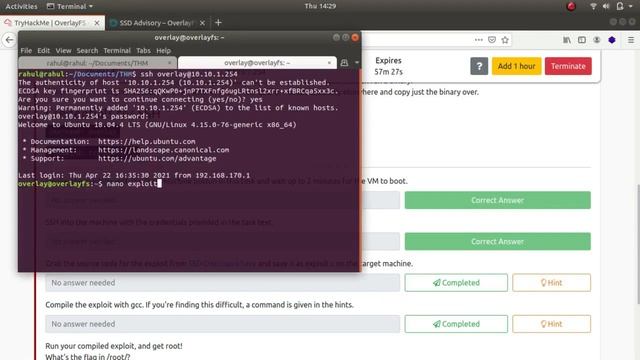Screen dimensions: 640x360
Task: Click the Add 1 hour button
Action: [516, 66]
